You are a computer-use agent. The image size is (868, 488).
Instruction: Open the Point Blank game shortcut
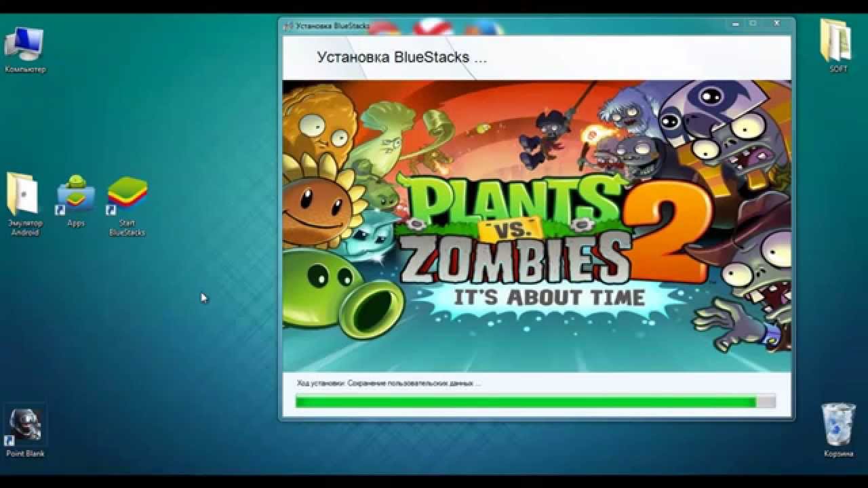click(x=25, y=432)
